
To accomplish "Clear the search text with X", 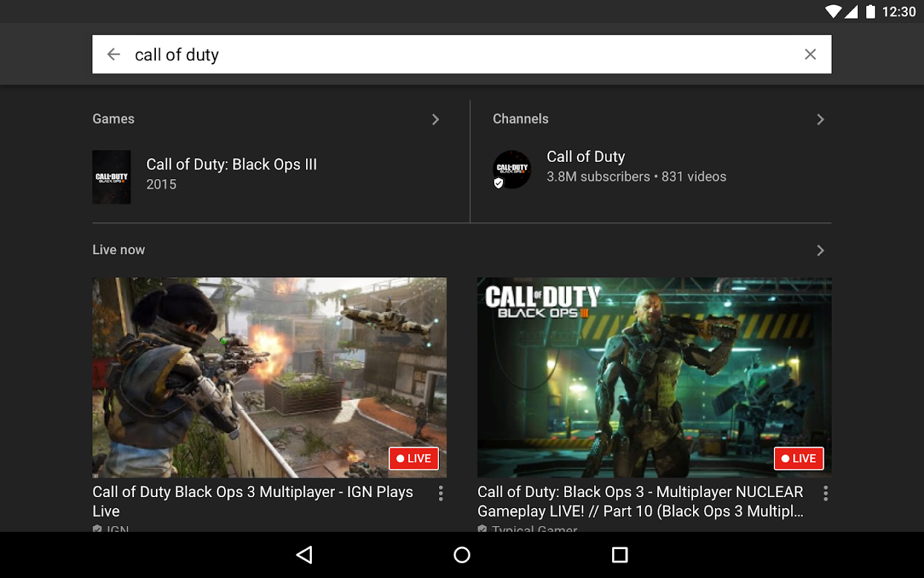I will point(810,55).
